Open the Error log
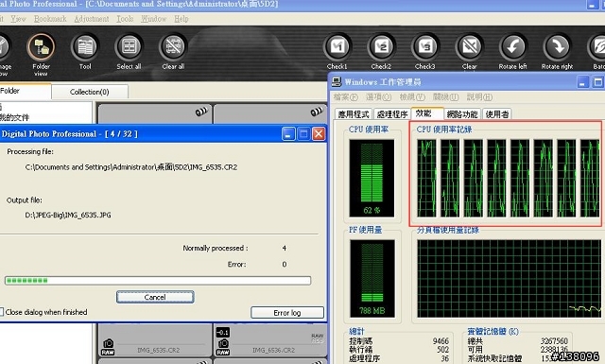This screenshot has height=364, width=605. [287, 313]
